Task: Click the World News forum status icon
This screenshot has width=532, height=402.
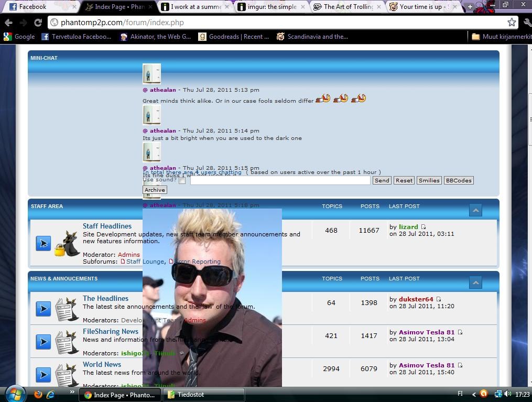Action: click(x=44, y=375)
